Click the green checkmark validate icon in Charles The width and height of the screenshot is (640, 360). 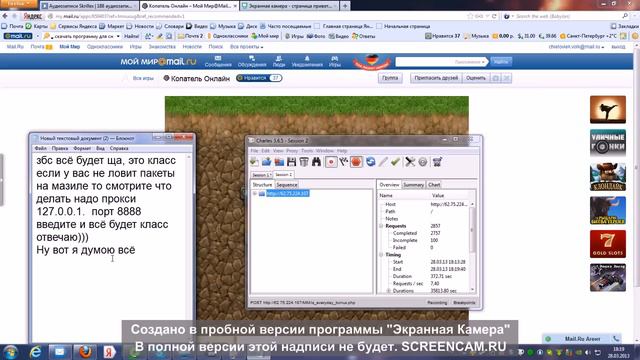(395, 162)
